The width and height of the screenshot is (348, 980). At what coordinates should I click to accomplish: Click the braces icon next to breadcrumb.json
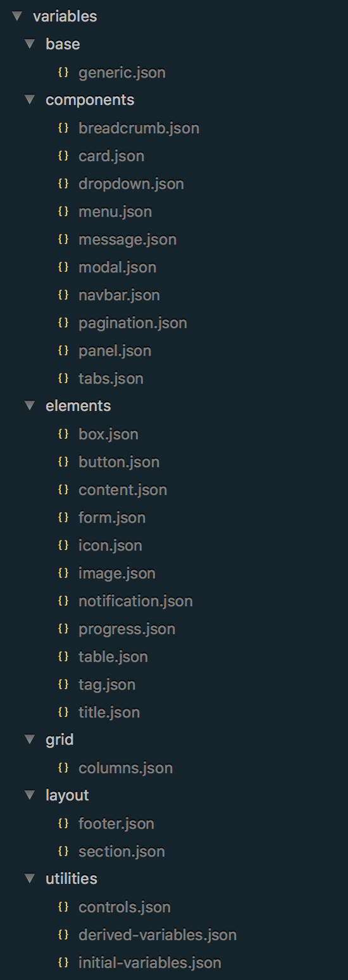(x=63, y=128)
